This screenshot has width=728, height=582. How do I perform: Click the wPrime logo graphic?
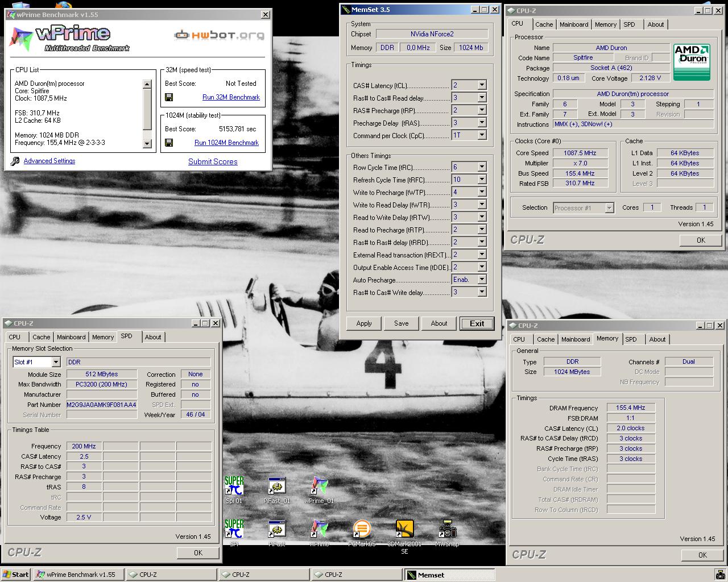point(68,39)
